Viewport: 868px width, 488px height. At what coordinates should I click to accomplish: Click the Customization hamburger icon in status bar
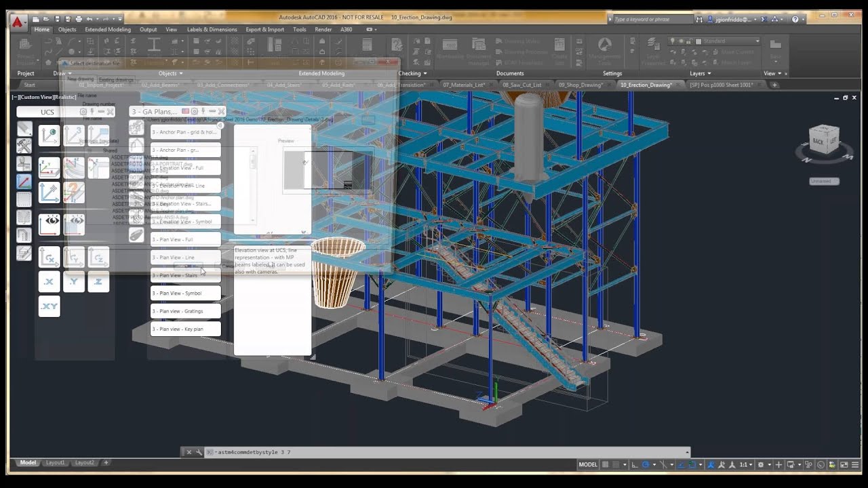(855, 465)
